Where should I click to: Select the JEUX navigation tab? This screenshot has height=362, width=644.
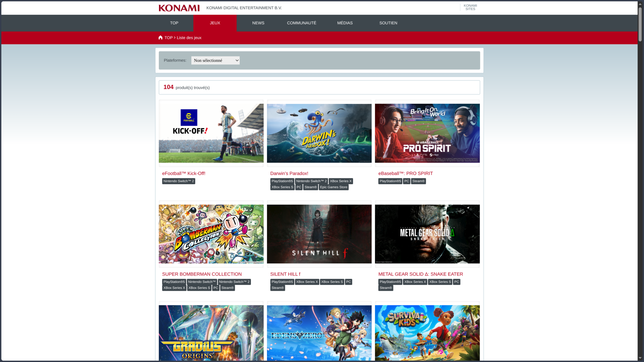(215, 23)
